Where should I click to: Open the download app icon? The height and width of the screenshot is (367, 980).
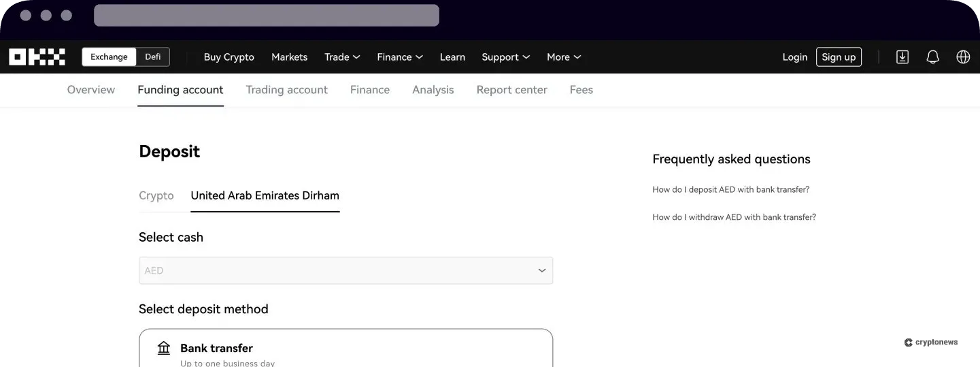tap(902, 57)
